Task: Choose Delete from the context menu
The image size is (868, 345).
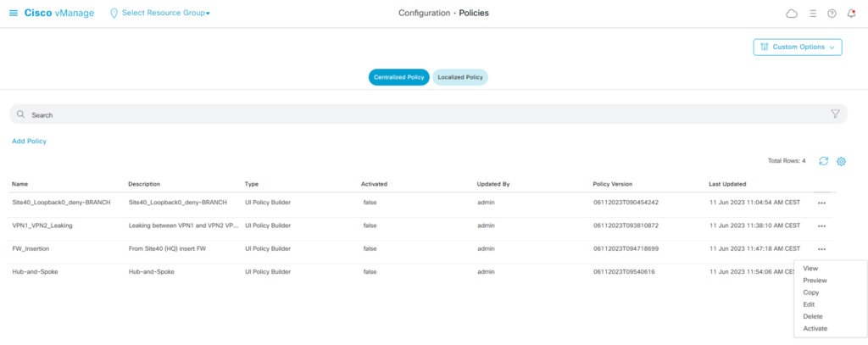Action: (812, 316)
